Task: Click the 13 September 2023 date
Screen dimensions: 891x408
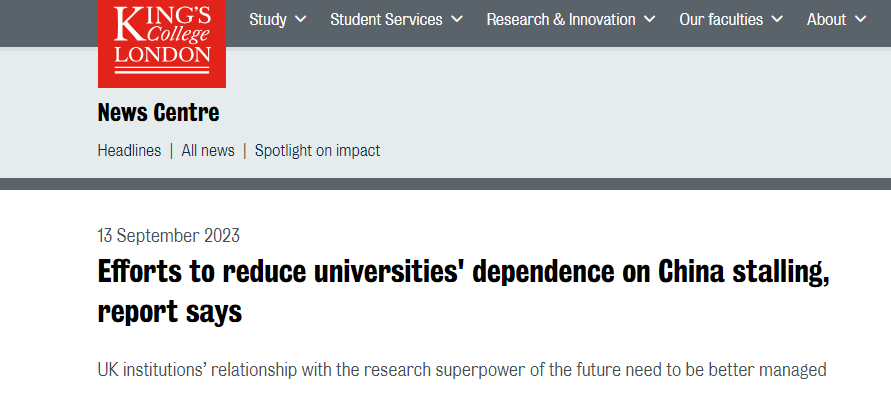Action: tap(168, 236)
